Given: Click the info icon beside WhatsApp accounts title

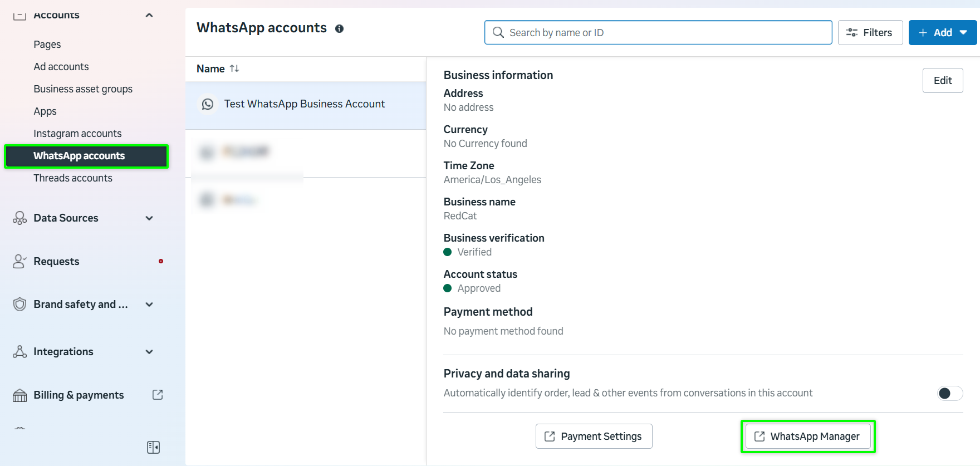Looking at the screenshot, I should 339,29.
